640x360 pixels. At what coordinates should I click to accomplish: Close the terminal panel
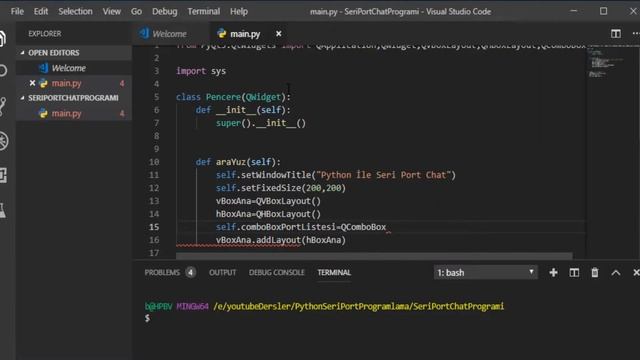[636, 272]
